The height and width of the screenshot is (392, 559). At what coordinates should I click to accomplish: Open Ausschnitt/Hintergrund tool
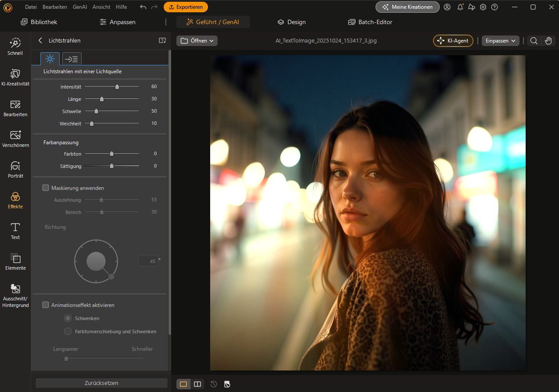pyautogui.click(x=15, y=295)
